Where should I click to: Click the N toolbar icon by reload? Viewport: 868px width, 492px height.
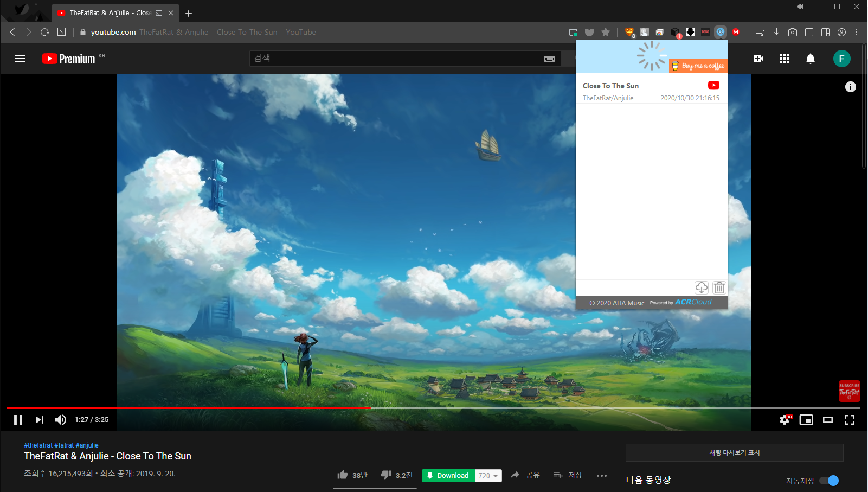(x=61, y=32)
